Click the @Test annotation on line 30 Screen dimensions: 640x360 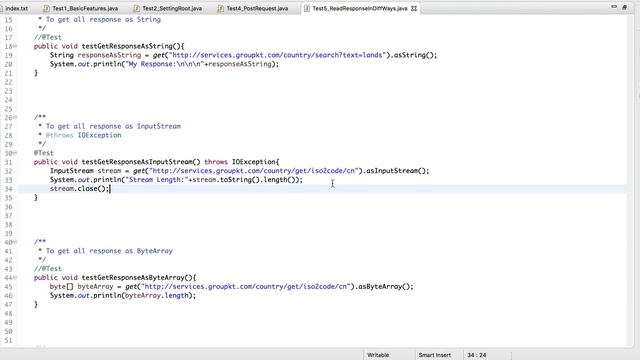[44, 153]
